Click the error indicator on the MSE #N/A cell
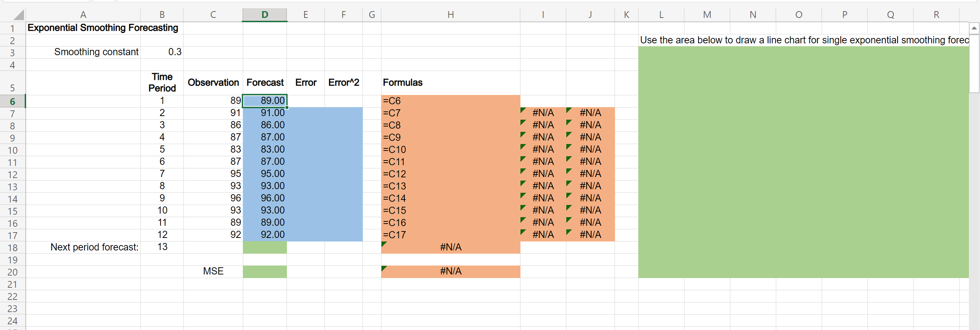Screen dimensions: 980x330 point(384,268)
